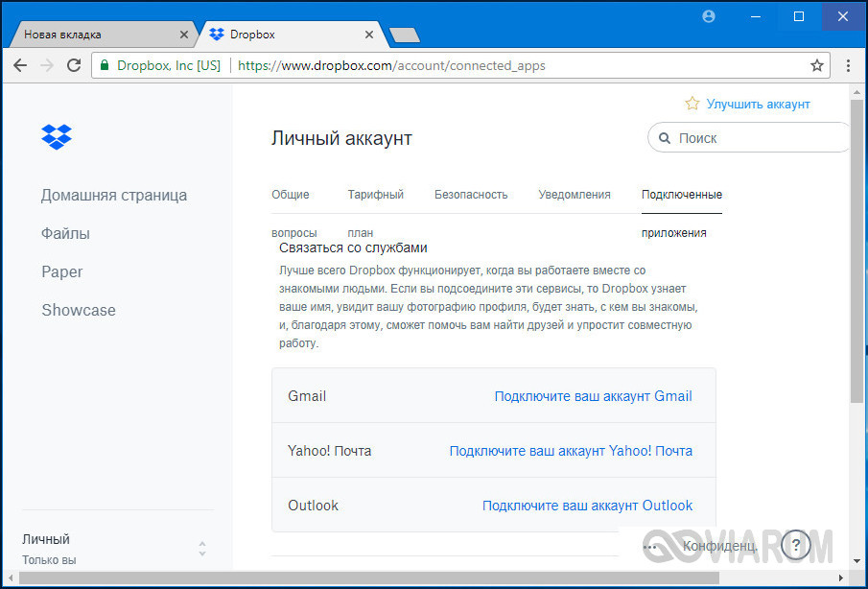Open Chrome's three-dot menu
This screenshot has height=589, width=868.
coord(848,66)
